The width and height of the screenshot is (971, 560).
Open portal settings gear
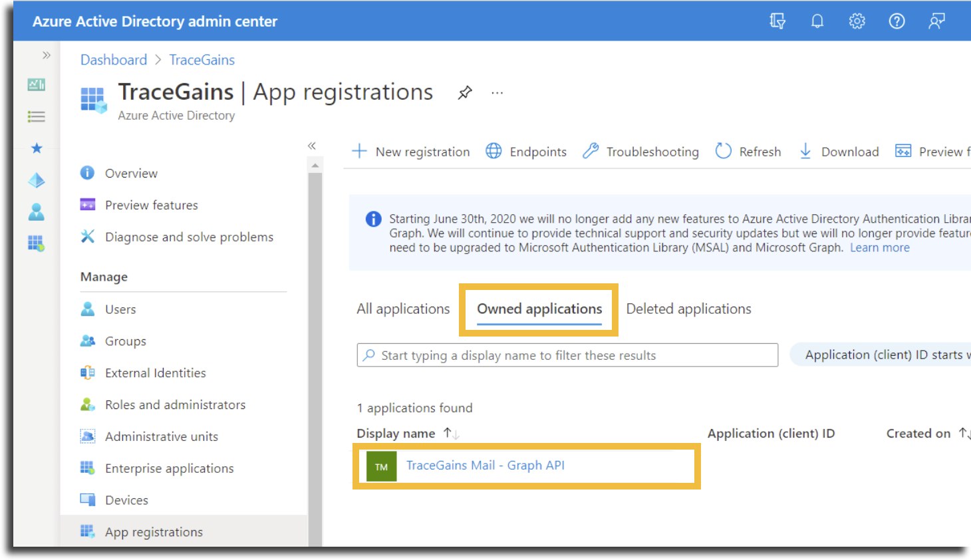click(857, 21)
